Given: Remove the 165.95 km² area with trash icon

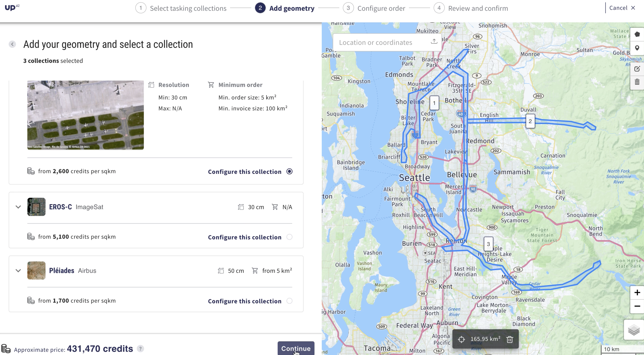Looking at the screenshot, I should (510, 339).
